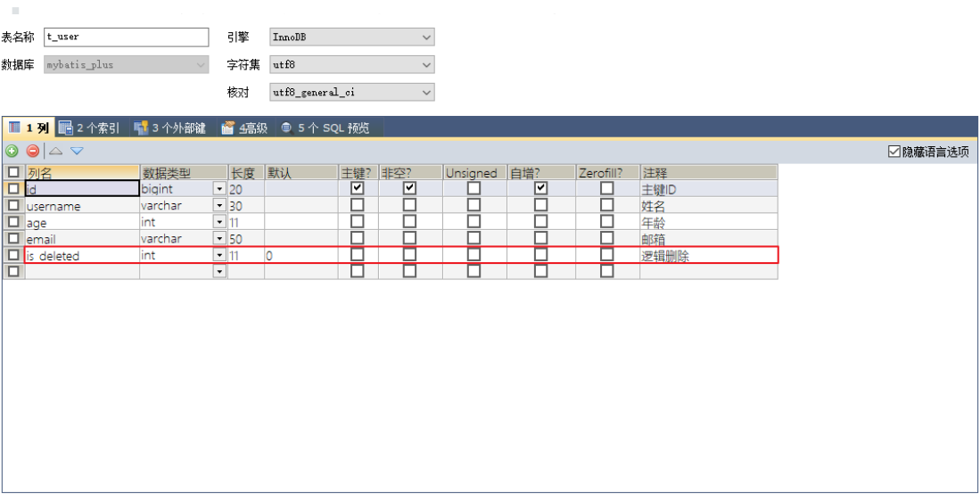This screenshot has height=494, width=980.
Task: Click the 列名 column header
Action: coord(83,173)
